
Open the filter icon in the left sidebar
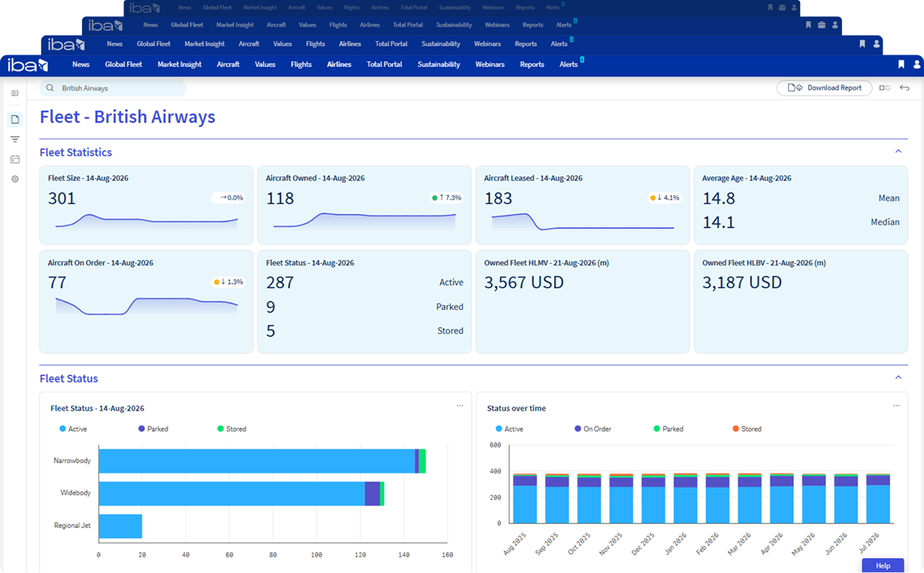click(15, 139)
